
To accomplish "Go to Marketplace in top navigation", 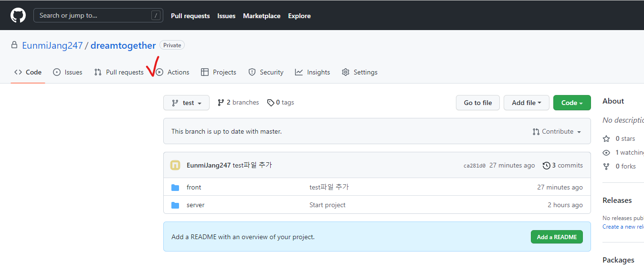I will [262, 16].
